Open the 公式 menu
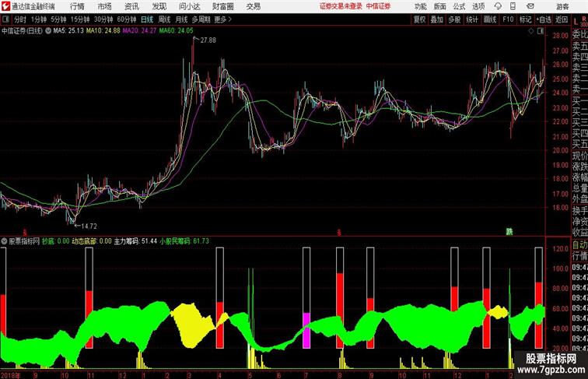 (460, 6)
